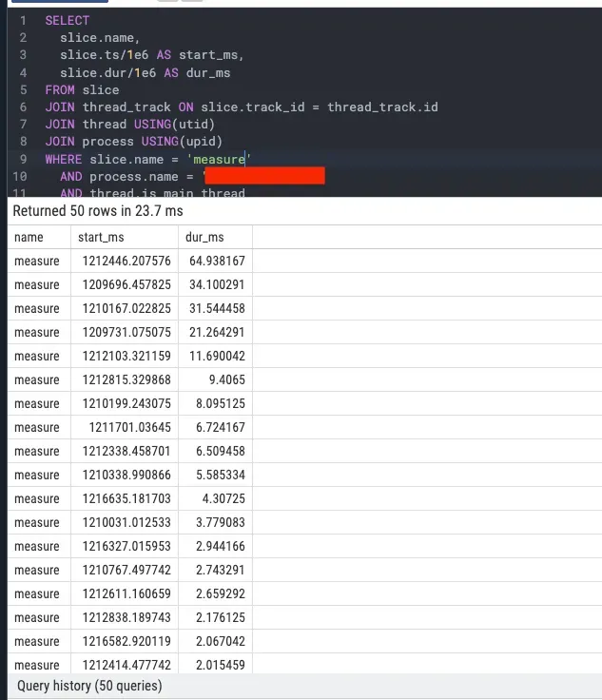Select start_ms cell 1210031.012533
This screenshot has width=602, height=700.
126,522
